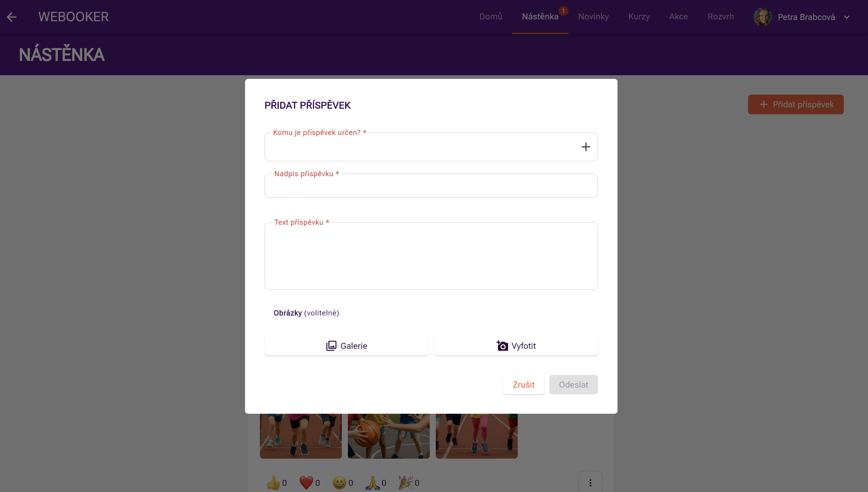Image resolution: width=868 pixels, height=492 pixels.
Task: Focus the Nadpis příspěvku input field
Action: [431, 187]
